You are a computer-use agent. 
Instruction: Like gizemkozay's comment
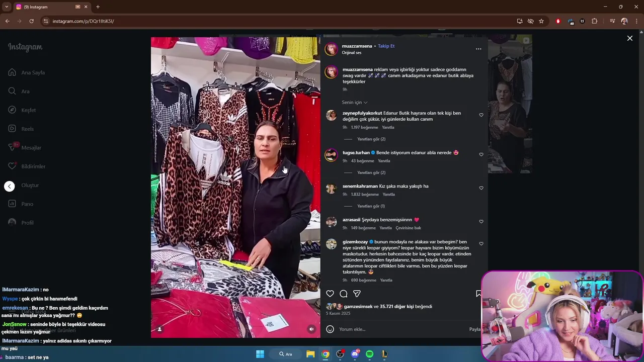(481, 244)
